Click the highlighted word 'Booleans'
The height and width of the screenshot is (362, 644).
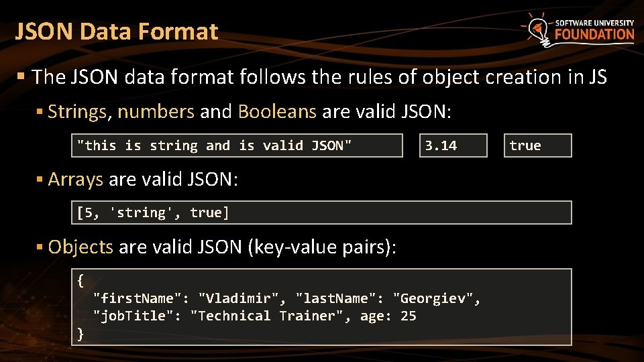point(277,111)
